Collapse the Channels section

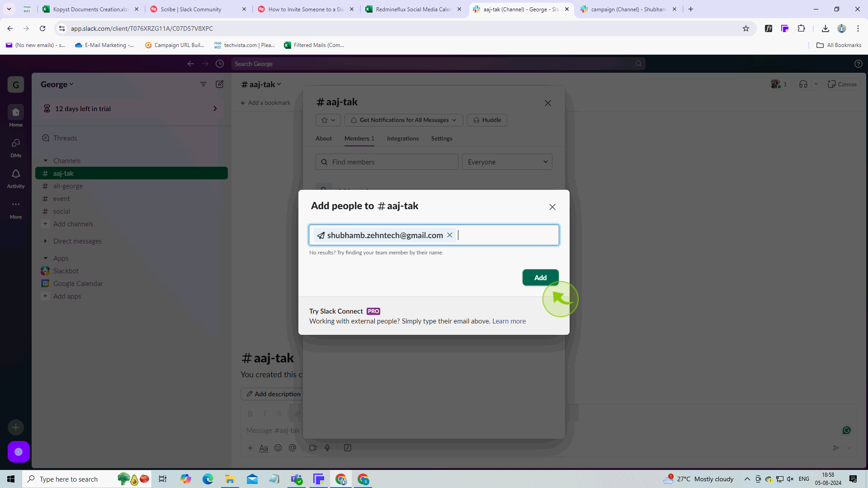[46, 161]
